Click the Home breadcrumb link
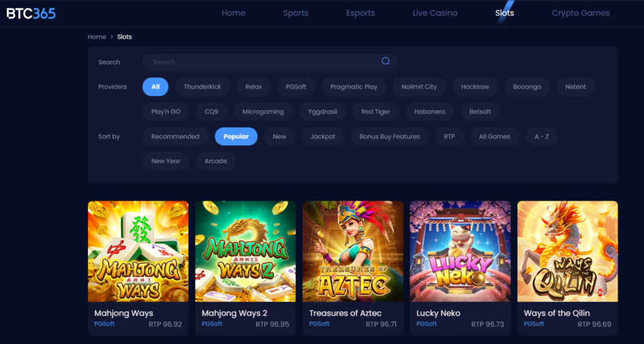 pos(97,37)
